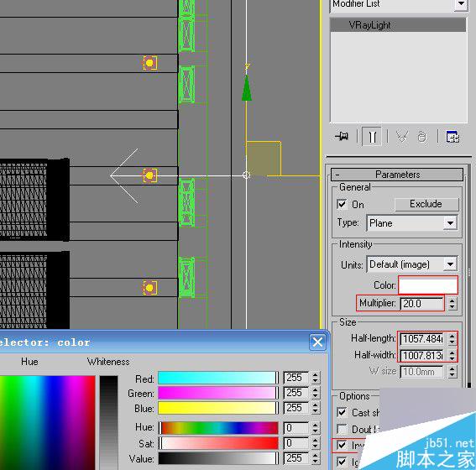Click the Red spinner arrows
Screen dimensions: 476x470
316,378
